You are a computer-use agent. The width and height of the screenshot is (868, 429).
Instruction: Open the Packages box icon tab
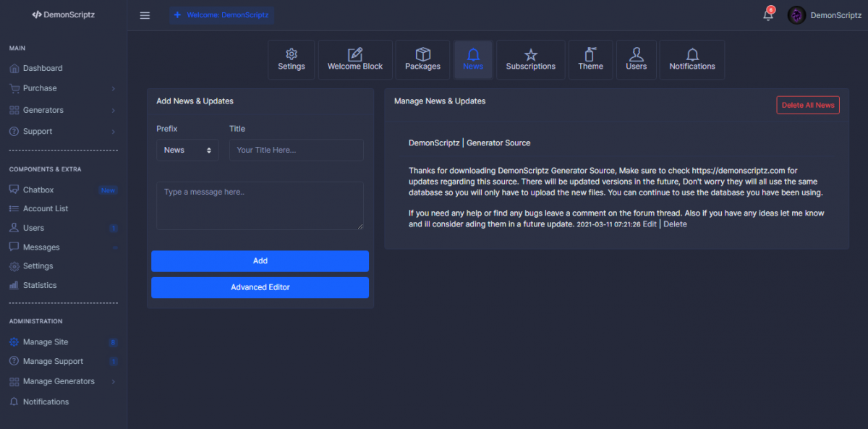click(x=422, y=59)
